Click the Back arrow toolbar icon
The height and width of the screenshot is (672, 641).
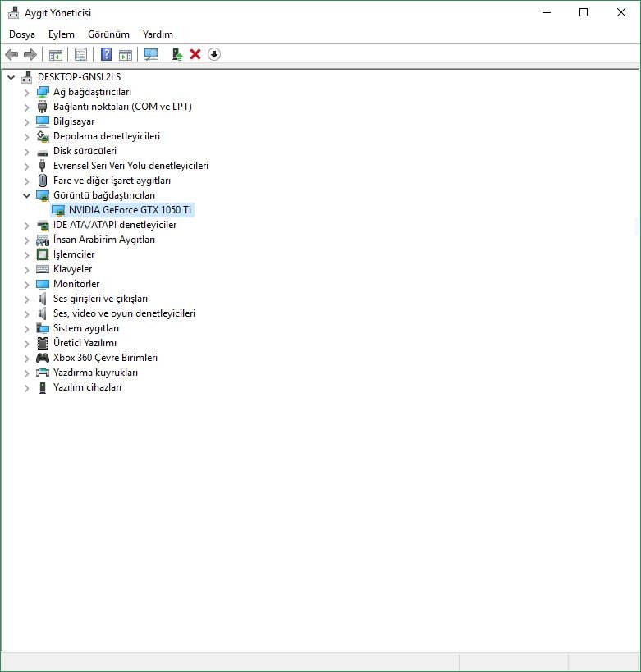pos(11,54)
